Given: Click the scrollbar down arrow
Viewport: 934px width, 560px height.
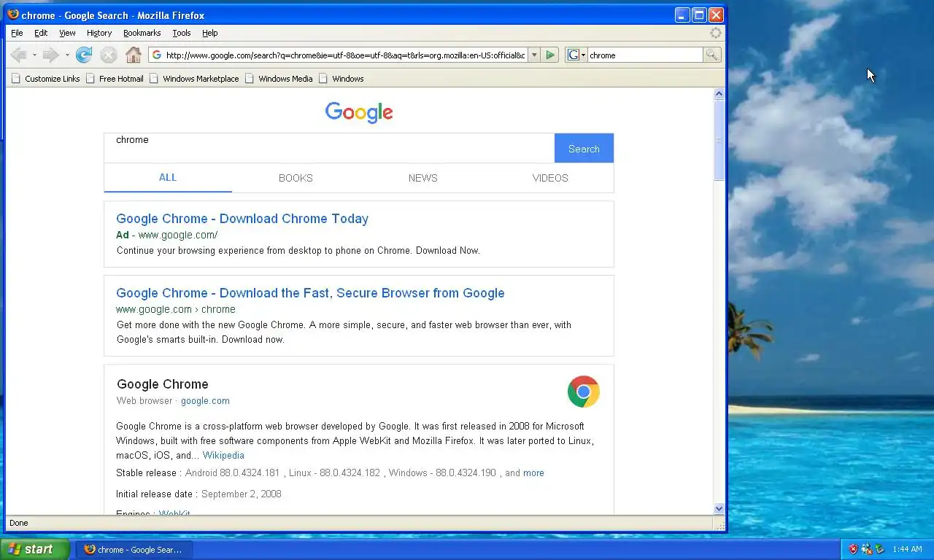Looking at the screenshot, I should 719,509.
